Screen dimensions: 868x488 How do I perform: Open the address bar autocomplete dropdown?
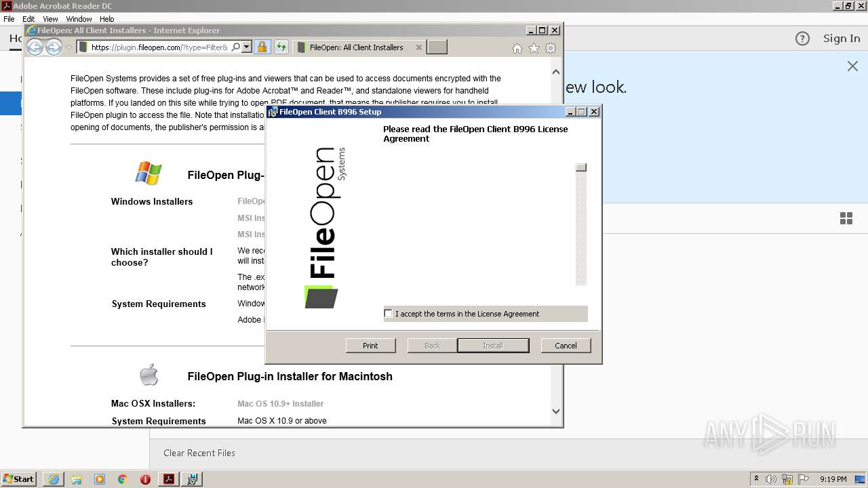247,47
